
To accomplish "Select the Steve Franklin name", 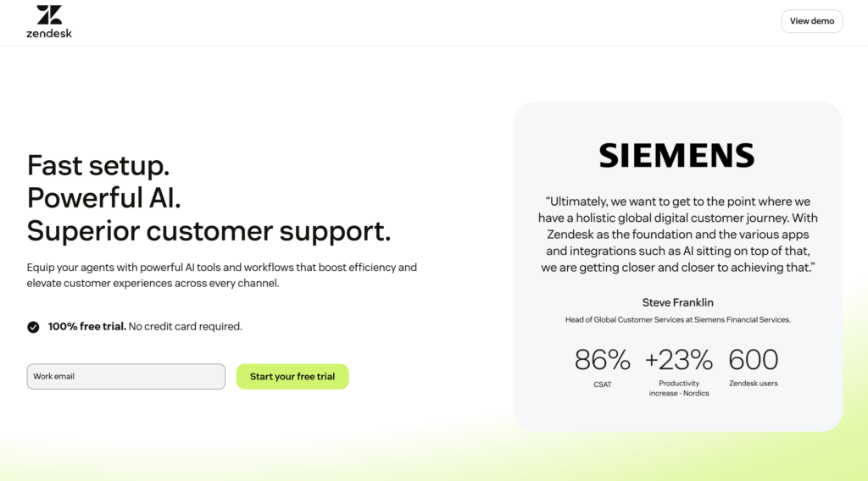I will tap(677, 301).
